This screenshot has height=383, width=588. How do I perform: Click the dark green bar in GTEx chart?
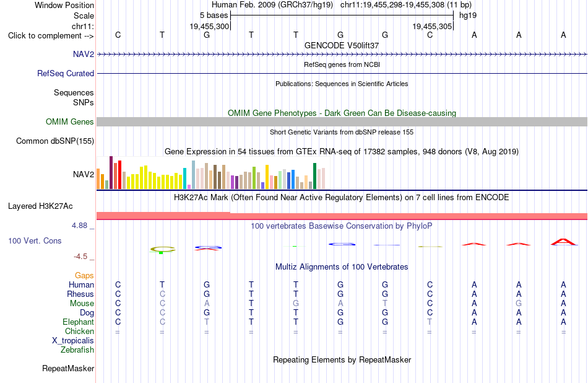point(314,176)
